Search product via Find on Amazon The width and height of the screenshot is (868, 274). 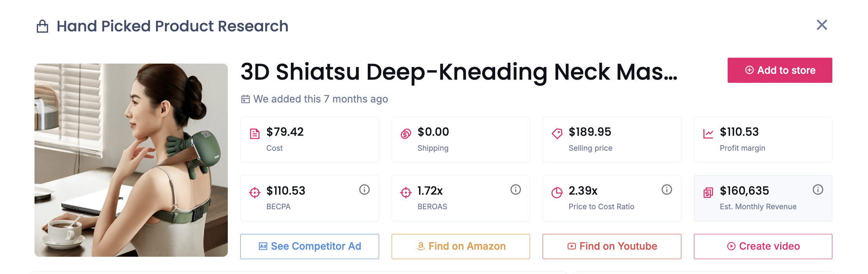(461, 247)
